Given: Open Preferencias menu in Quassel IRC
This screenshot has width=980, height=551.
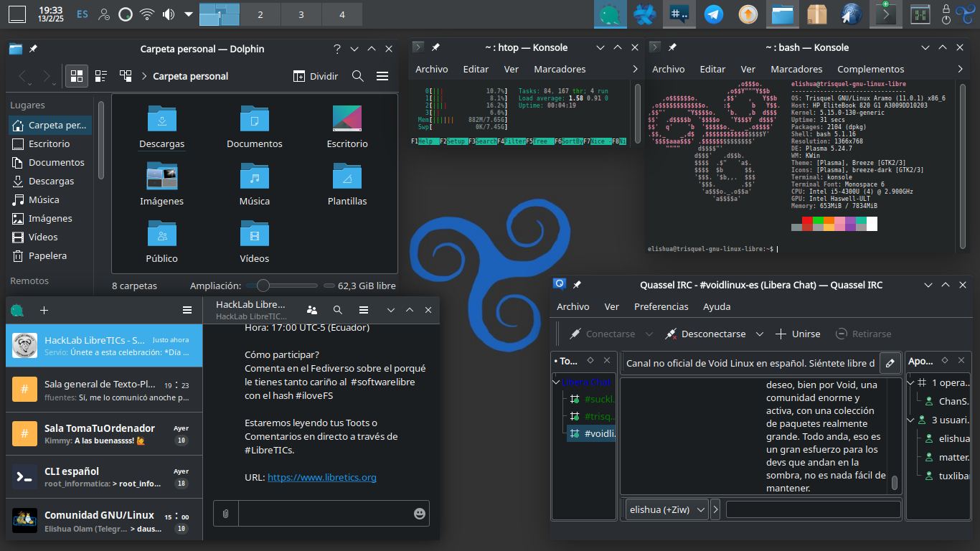Looking at the screenshot, I should click(x=661, y=306).
